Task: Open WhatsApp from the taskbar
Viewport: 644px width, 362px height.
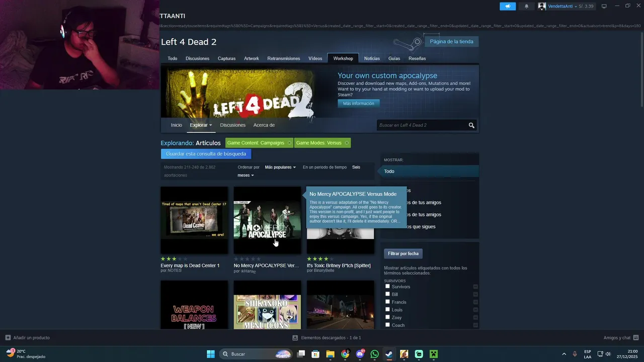Action: point(374,354)
